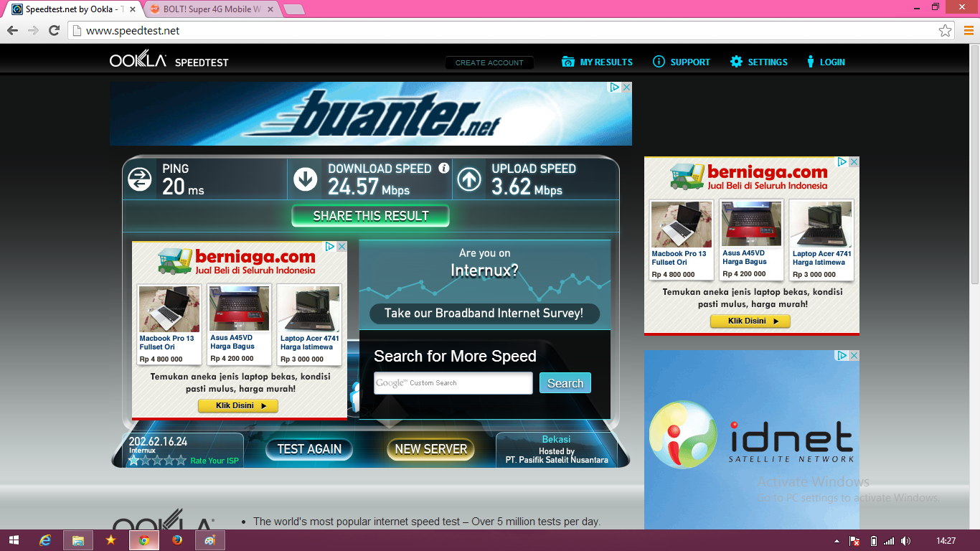The height and width of the screenshot is (551, 980).
Task: Click the camera icon beside My Results
Action: pos(568,62)
